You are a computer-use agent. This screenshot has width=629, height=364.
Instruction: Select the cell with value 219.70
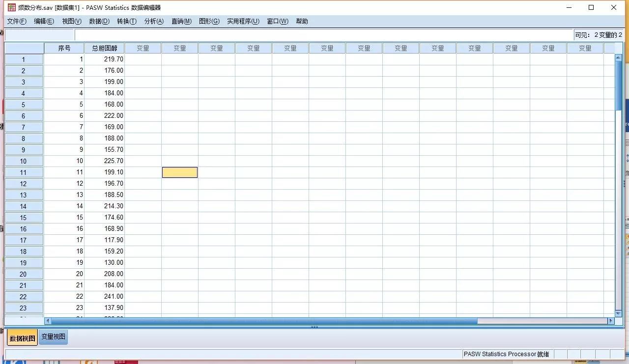pos(104,59)
